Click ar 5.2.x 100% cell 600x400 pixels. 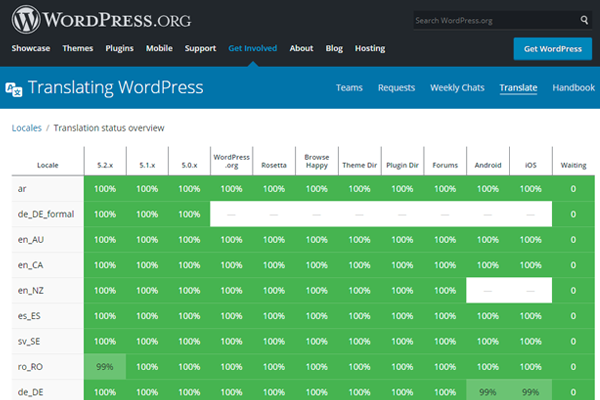[x=105, y=189]
